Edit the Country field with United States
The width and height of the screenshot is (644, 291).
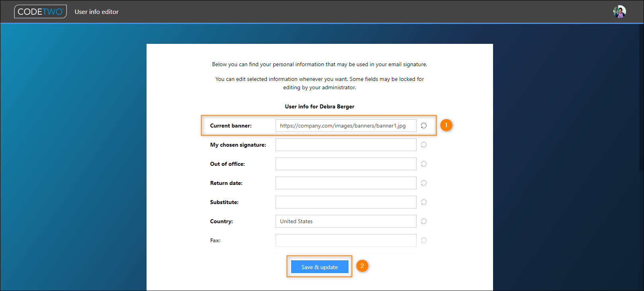click(346, 221)
